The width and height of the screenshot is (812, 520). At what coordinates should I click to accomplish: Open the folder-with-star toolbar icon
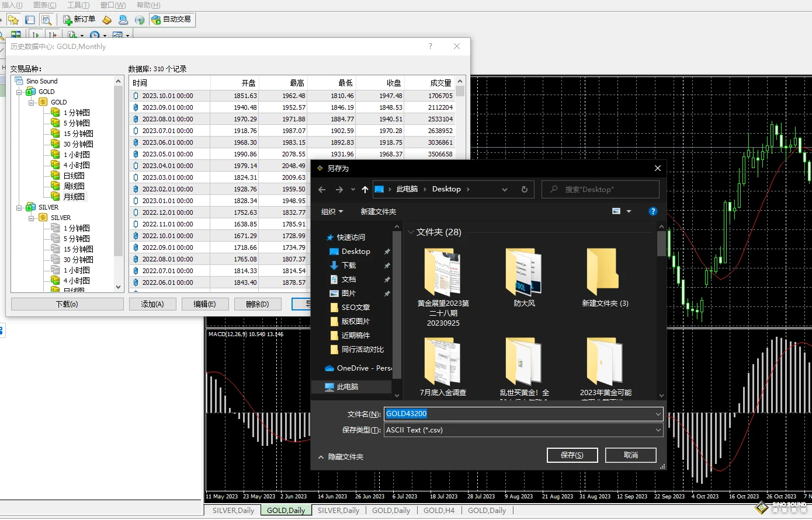pos(13,20)
